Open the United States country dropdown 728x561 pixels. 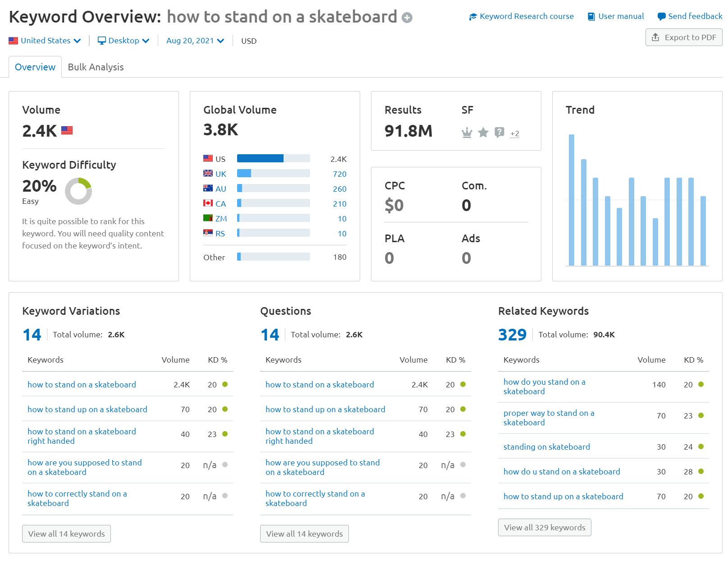[45, 41]
